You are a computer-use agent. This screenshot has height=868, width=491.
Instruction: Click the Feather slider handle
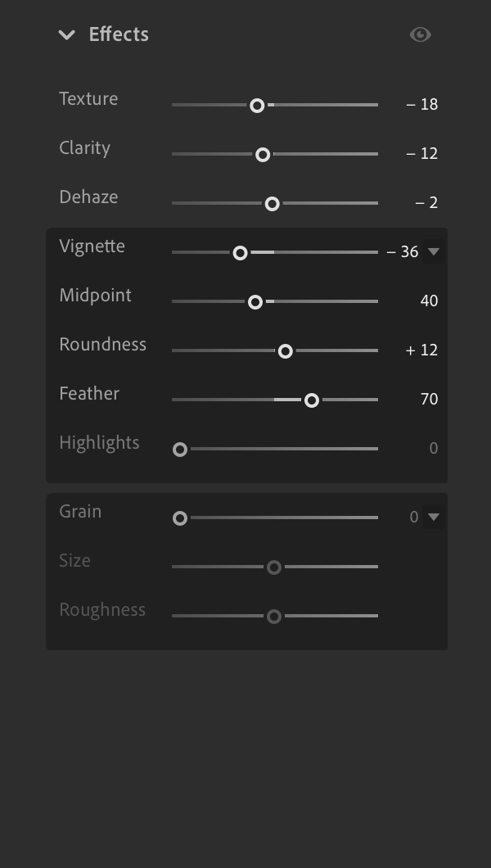point(312,400)
